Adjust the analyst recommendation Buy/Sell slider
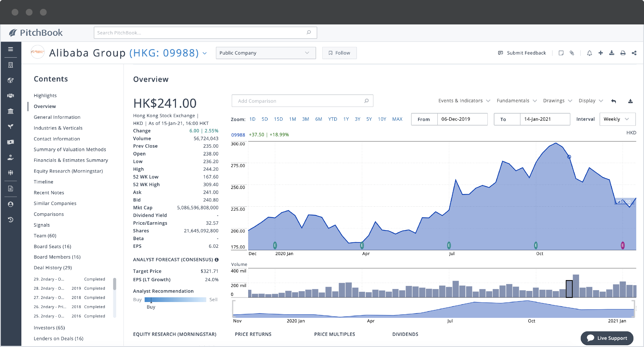The height and width of the screenshot is (347, 644). click(151, 300)
